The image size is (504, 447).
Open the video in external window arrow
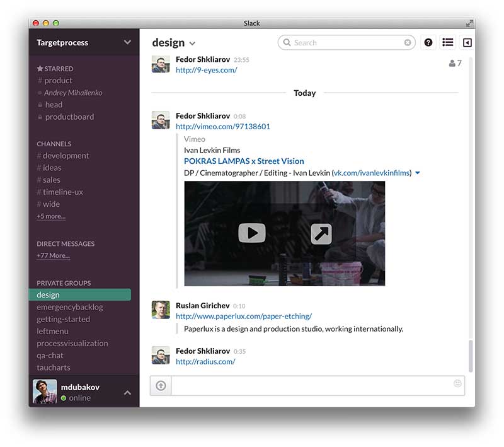click(321, 234)
